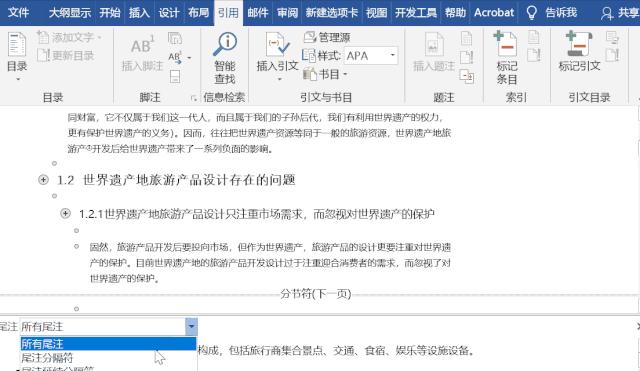
Task: Click the insert table of figures icon
Action: [466, 38]
